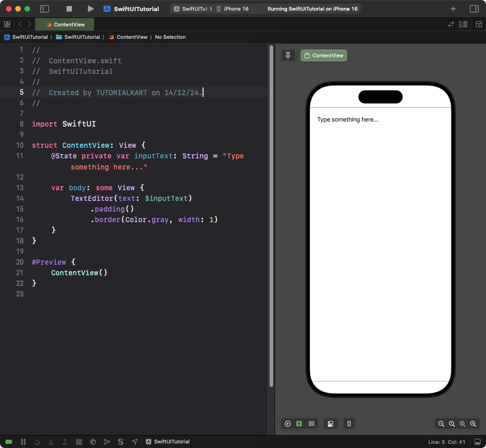Viewport: 486px width, 448px height.
Task: Open the tab overview grid
Action: (x=7, y=24)
